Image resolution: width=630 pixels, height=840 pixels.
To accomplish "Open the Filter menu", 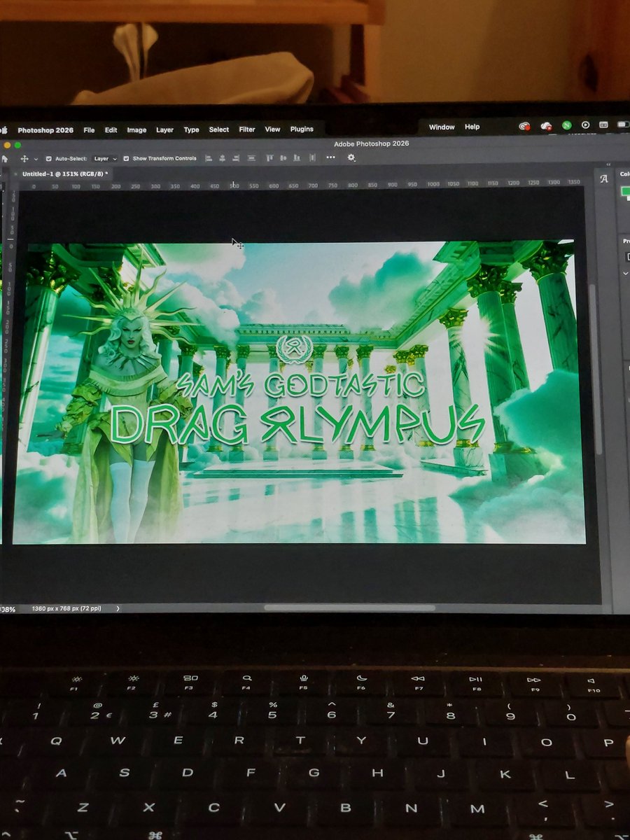I will coord(247,129).
